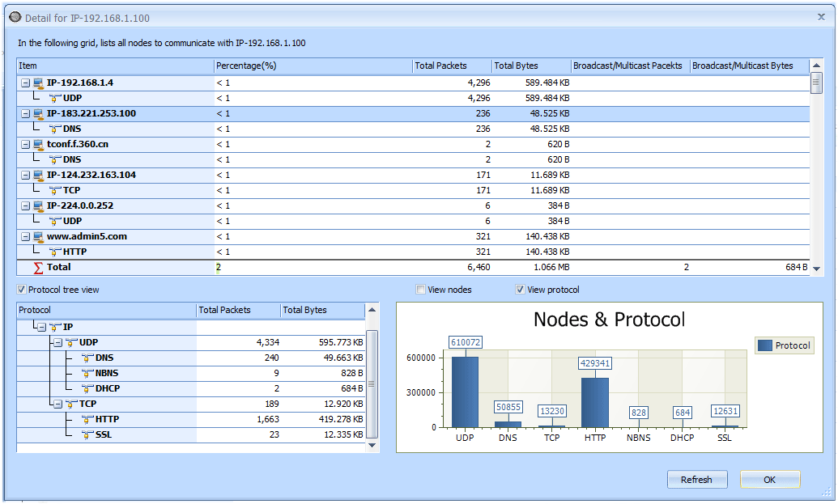Click the DHCP protocol icon in protocol tree
838x504 pixels.
[x=87, y=388]
